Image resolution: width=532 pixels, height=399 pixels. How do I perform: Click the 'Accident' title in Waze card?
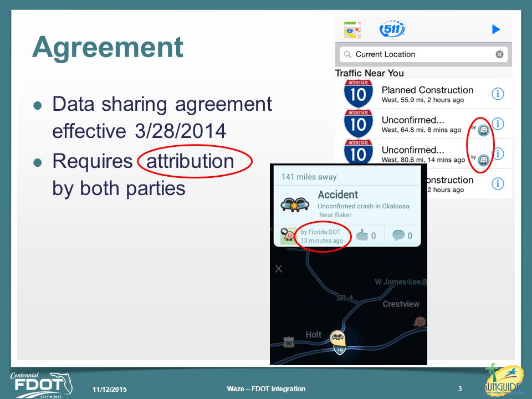point(337,195)
